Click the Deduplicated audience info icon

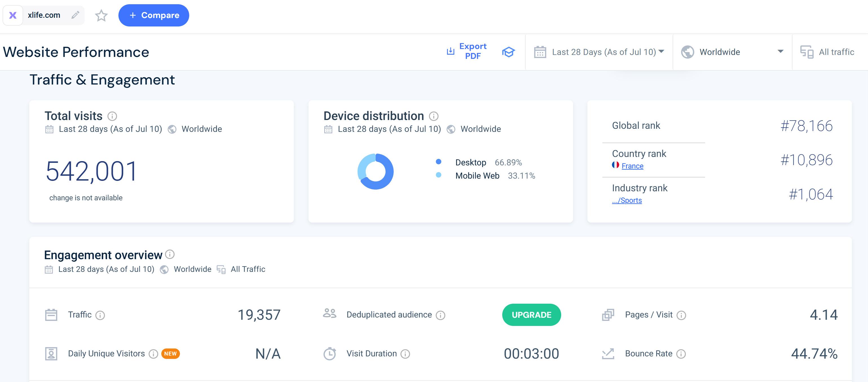pos(440,315)
